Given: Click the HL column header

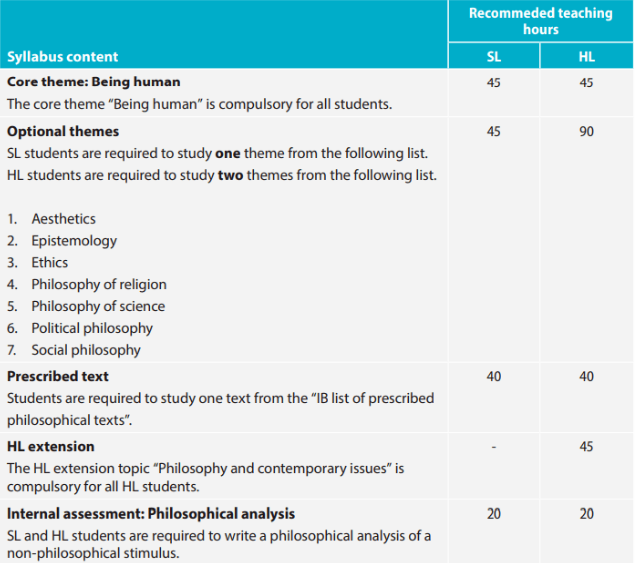Looking at the screenshot, I should (x=587, y=56).
